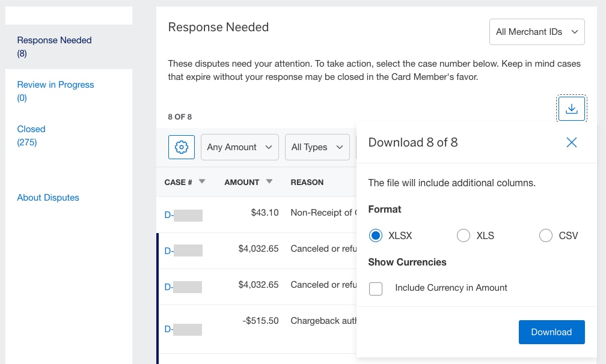Switch to the Closed disputes section

click(31, 129)
